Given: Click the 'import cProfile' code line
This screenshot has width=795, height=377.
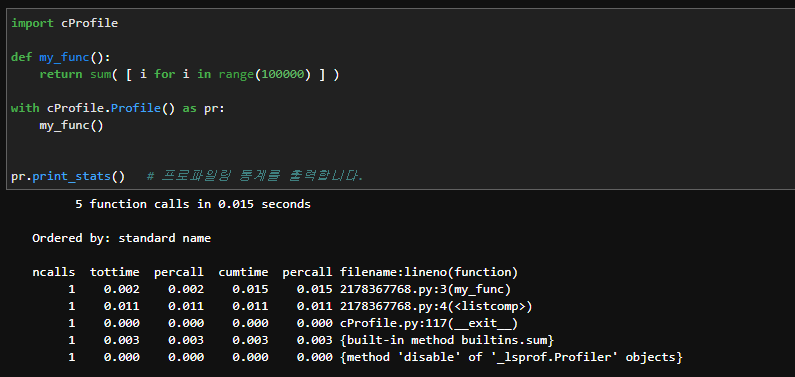Looking at the screenshot, I should [x=64, y=23].
